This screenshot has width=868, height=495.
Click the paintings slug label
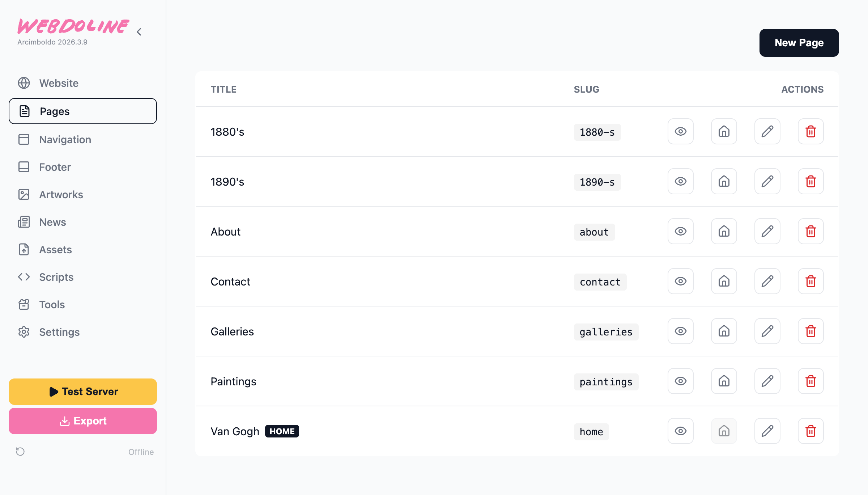tap(606, 382)
